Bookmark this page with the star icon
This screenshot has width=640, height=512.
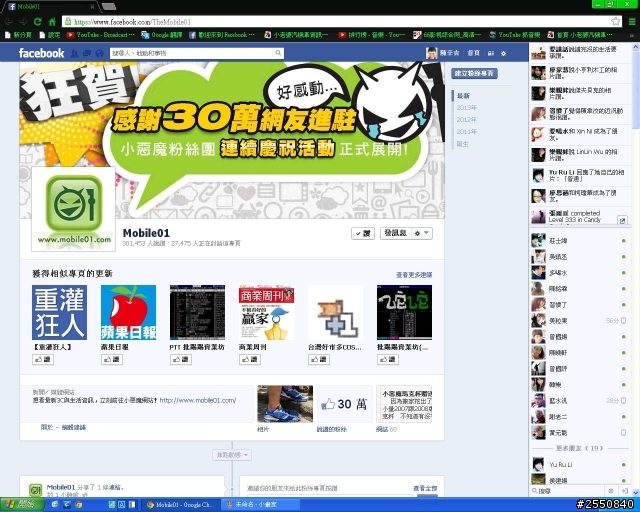(616, 21)
